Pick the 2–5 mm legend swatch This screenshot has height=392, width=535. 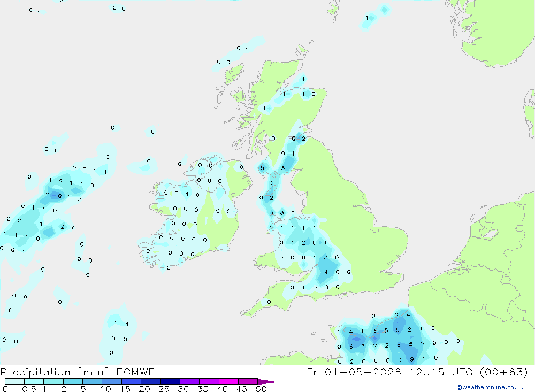click(73, 381)
